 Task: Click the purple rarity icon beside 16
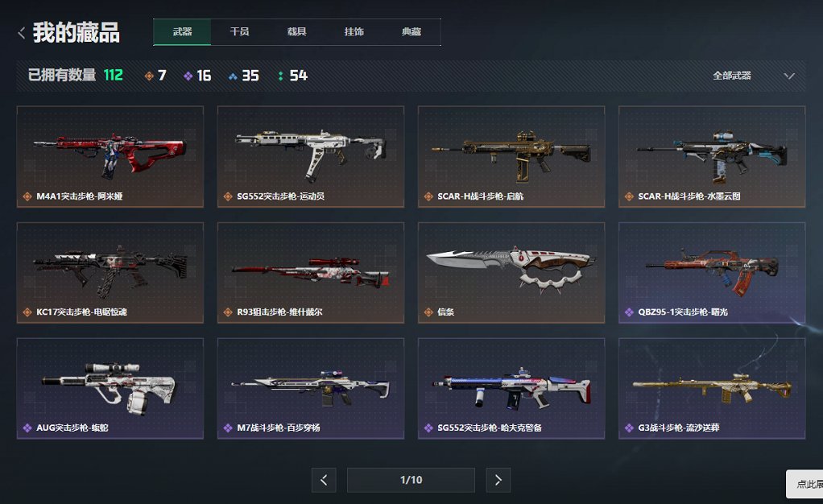188,76
